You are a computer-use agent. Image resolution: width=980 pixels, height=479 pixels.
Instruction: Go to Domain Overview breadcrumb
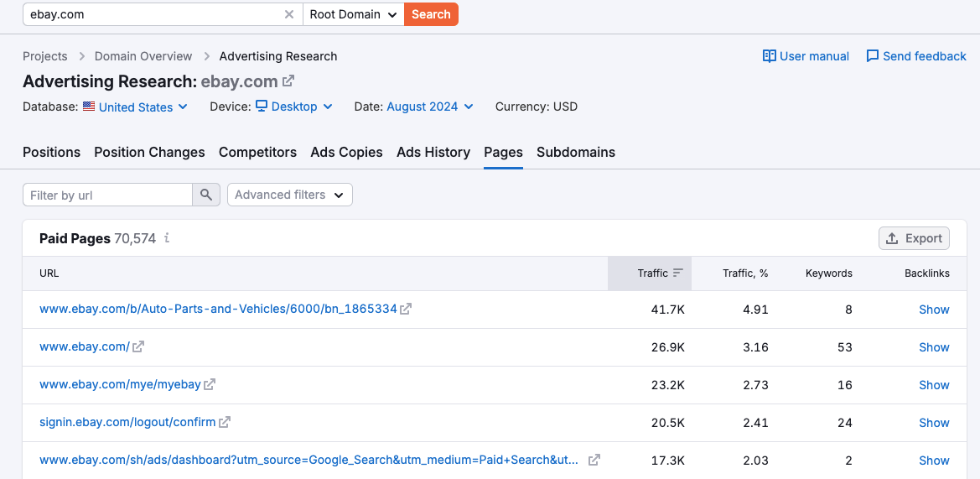[143, 56]
